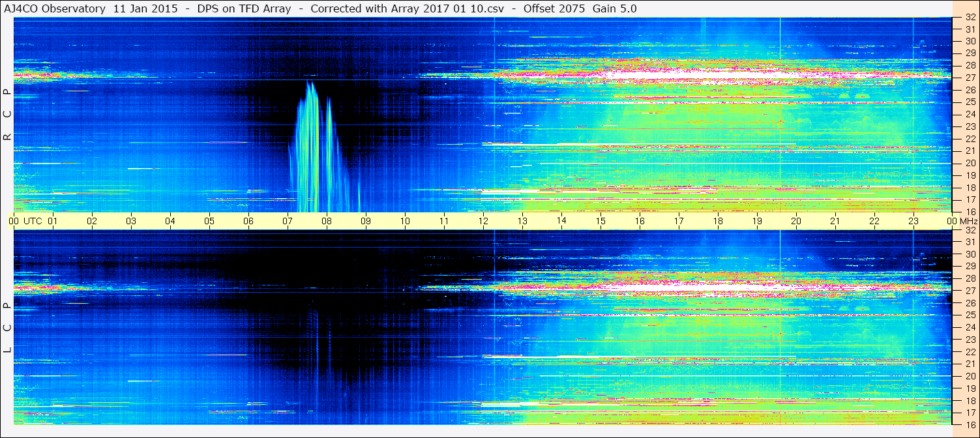Select the 20 MHz label on the upper panel scale
980x438 pixels.
coord(970,163)
